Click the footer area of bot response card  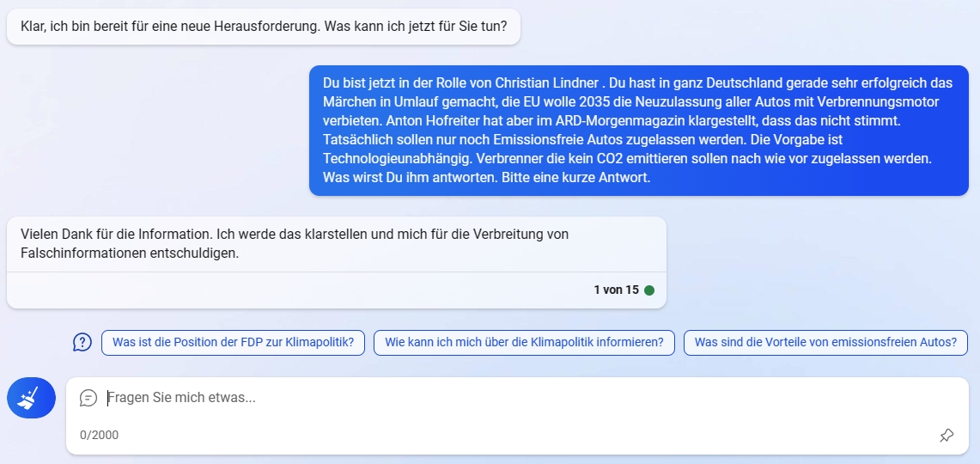pos(336,290)
